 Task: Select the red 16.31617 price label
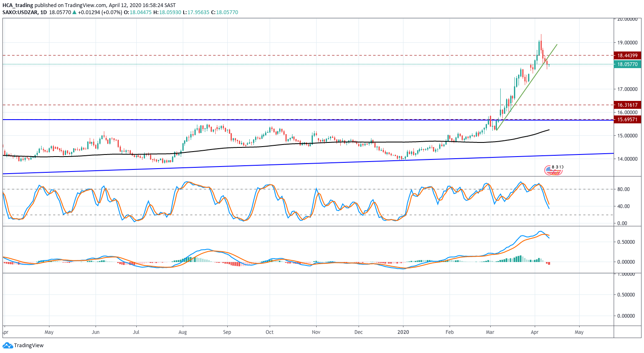click(x=627, y=105)
